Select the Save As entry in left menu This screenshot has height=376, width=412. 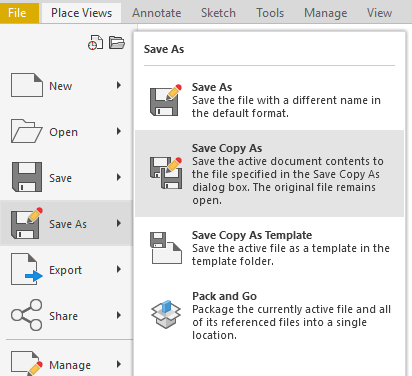tap(66, 223)
